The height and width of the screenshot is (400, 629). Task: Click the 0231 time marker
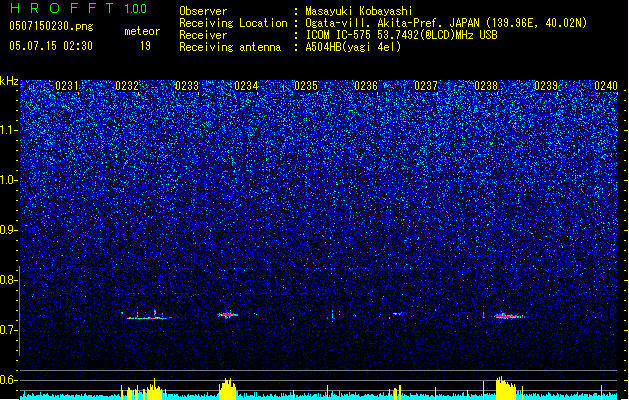[67, 86]
